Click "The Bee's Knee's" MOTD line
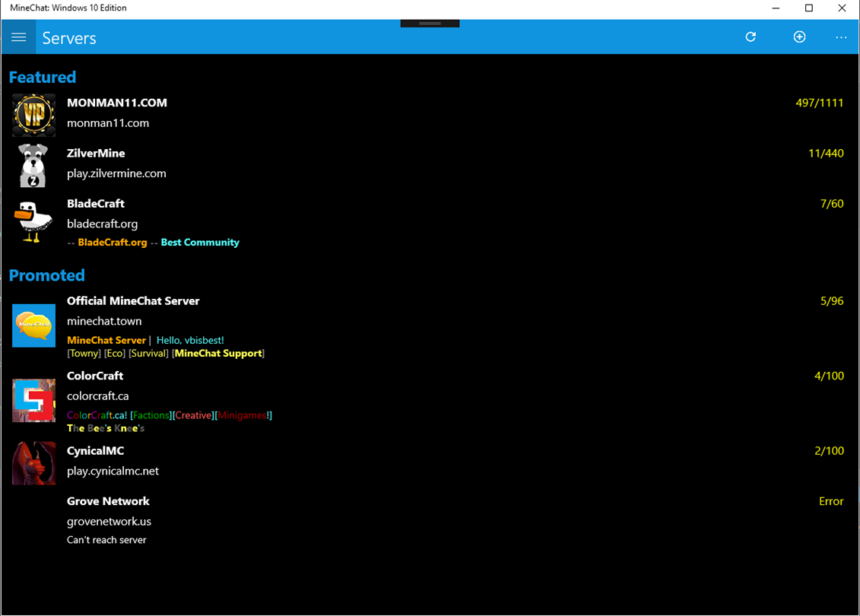Screen dimensions: 860x616 click(x=105, y=428)
